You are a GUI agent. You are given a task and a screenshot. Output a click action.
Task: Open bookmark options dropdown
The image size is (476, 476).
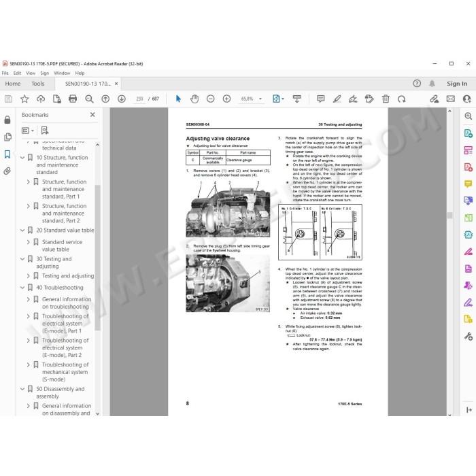28,131
